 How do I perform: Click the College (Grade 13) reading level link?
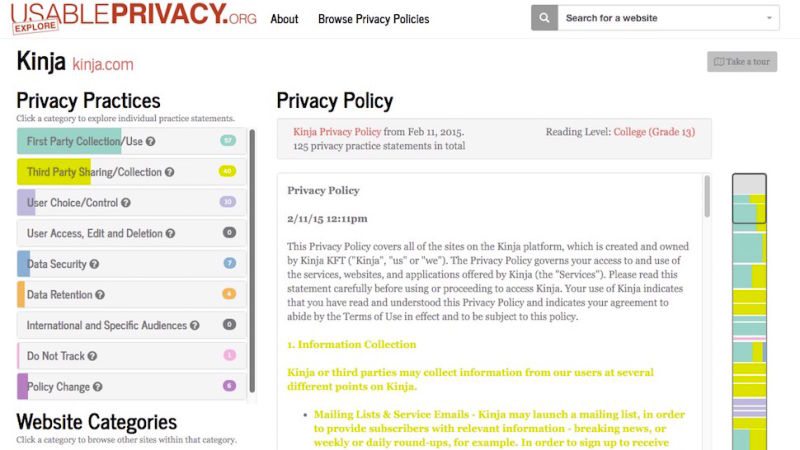click(x=654, y=132)
